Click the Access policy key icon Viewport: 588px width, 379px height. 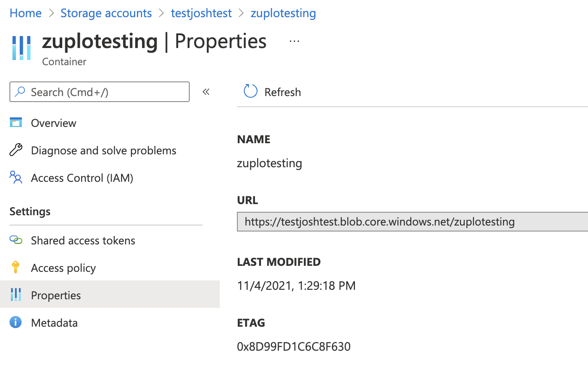16,268
